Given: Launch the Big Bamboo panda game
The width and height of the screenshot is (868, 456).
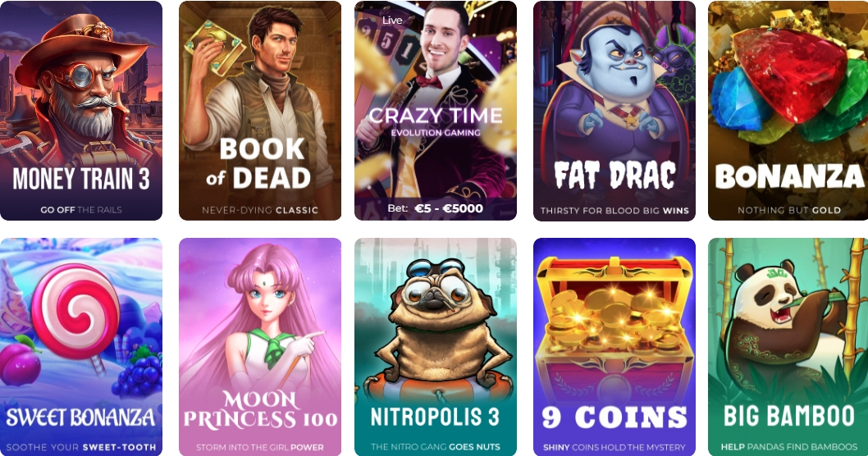Looking at the screenshot, I should pyautogui.click(x=788, y=347).
